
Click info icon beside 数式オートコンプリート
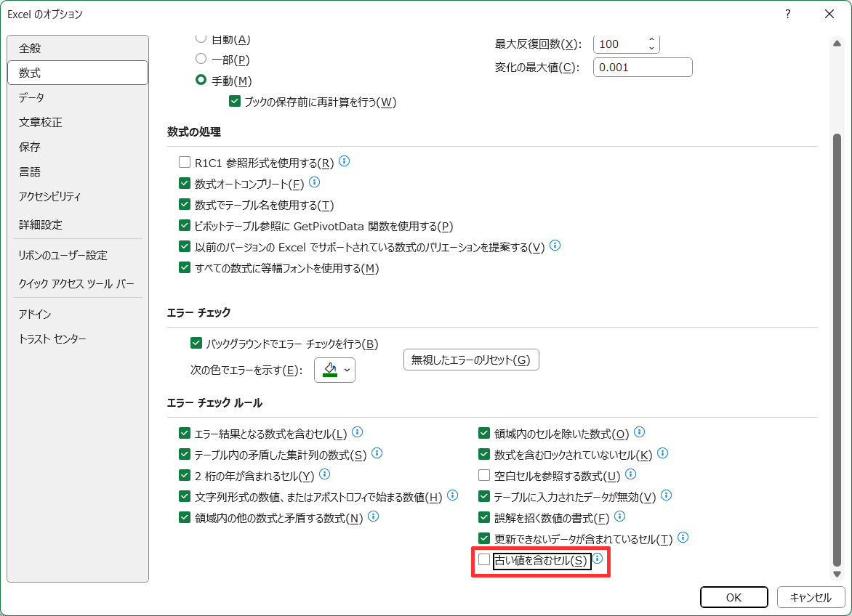click(x=315, y=182)
